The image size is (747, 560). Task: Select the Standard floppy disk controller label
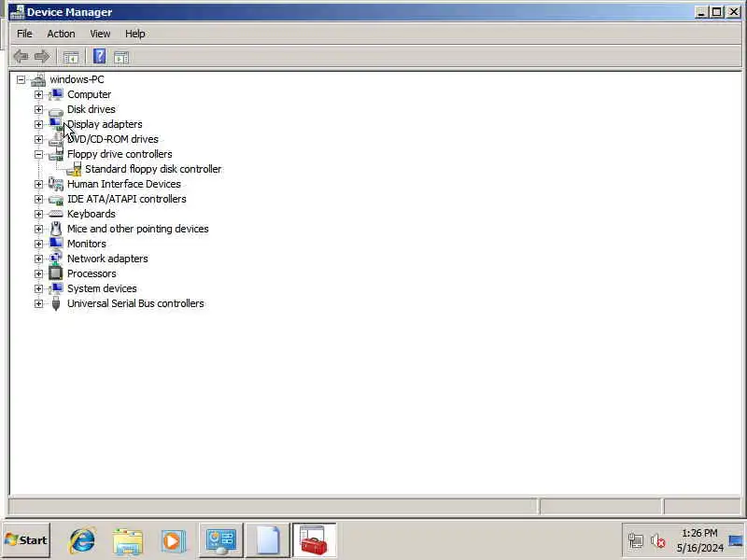pyautogui.click(x=153, y=169)
